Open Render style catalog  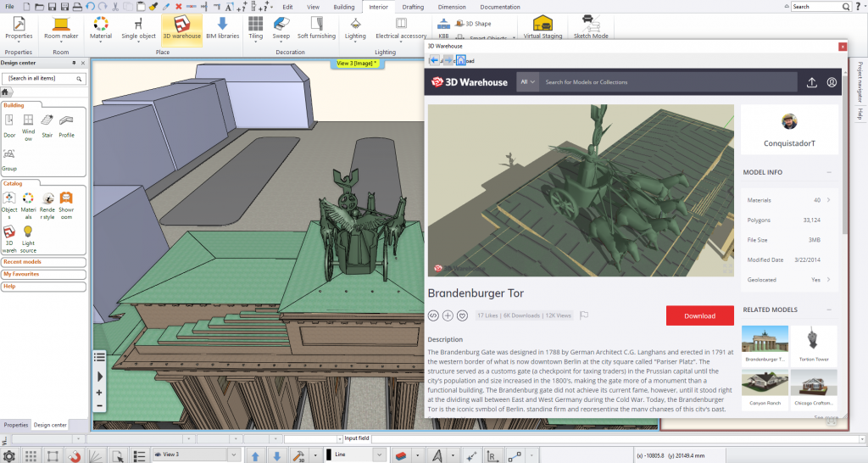[47, 205]
